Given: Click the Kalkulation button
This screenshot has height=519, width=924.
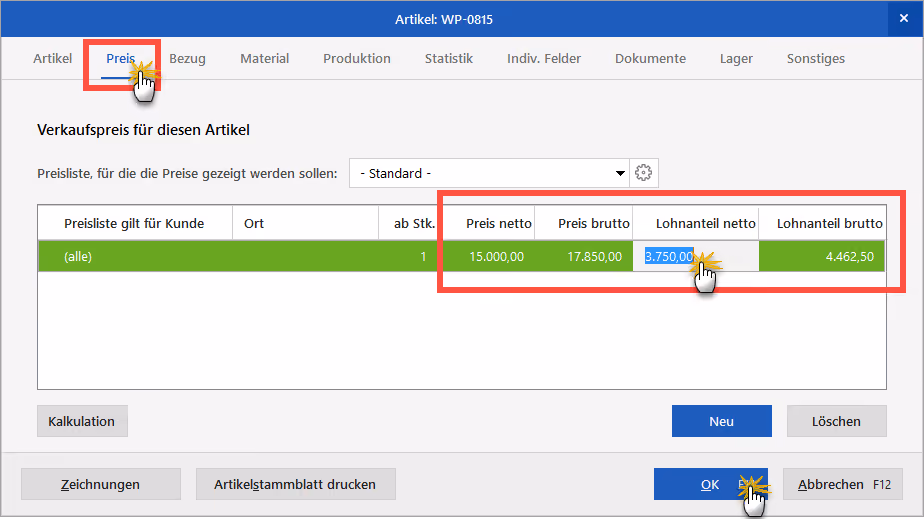Looking at the screenshot, I should [82, 421].
